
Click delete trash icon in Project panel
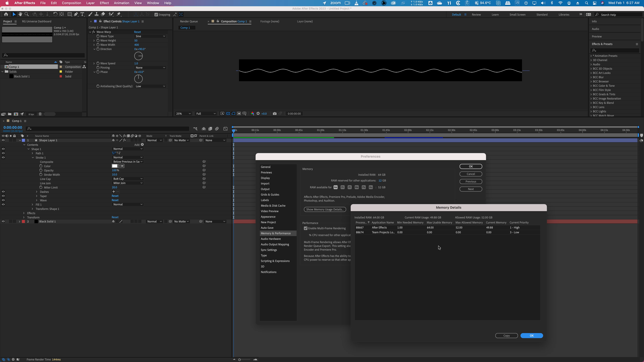[40, 114]
